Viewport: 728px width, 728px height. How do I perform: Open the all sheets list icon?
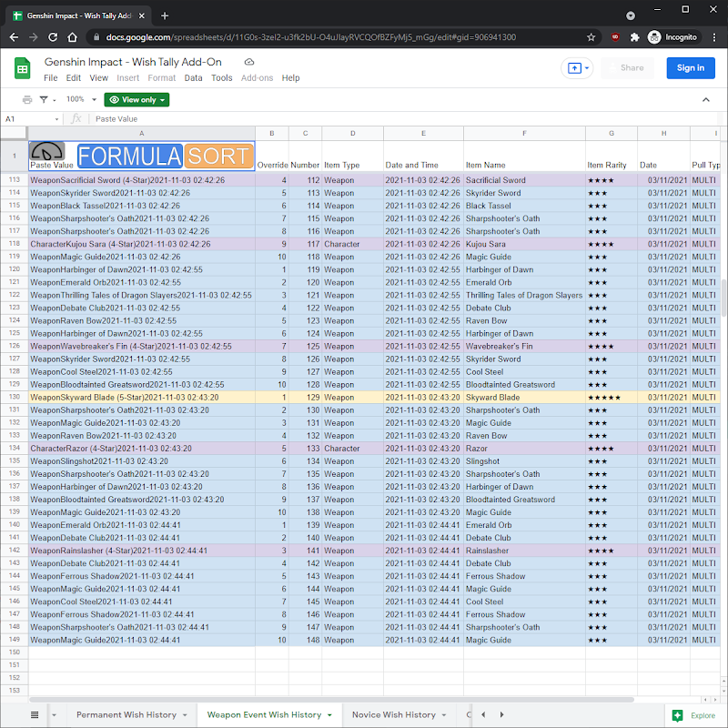35,714
